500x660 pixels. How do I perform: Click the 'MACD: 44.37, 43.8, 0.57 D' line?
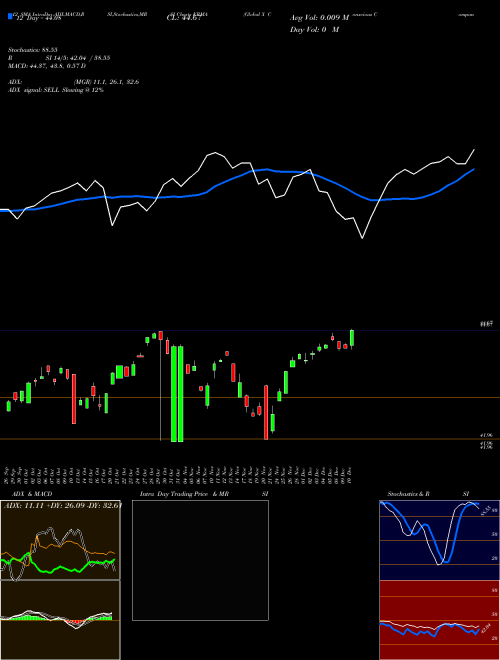[47, 66]
